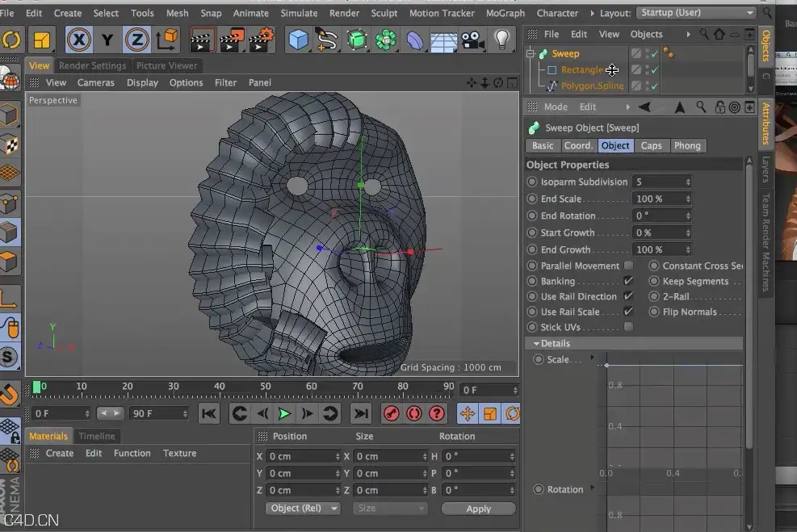Screen dimensions: 797x532
Task: Click the Scale curve graph point
Action: coord(606,365)
